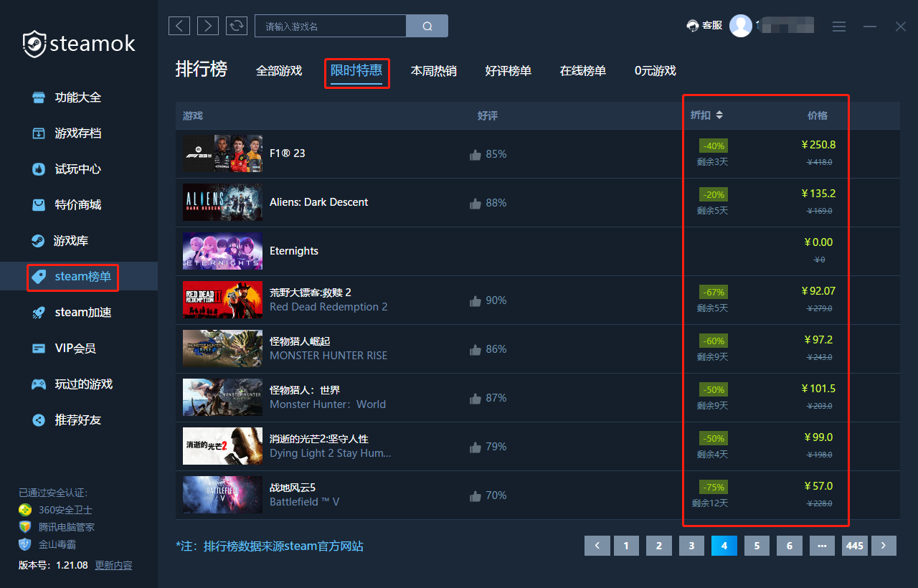Open the Monster Hunter World thumbnail
The width and height of the screenshot is (918, 588).
coord(222,397)
